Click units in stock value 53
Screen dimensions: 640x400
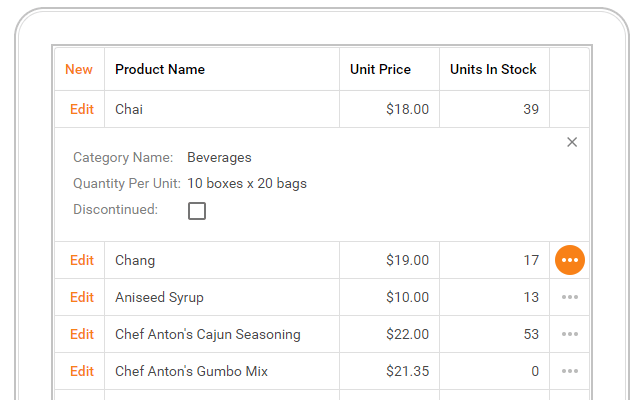531,334
